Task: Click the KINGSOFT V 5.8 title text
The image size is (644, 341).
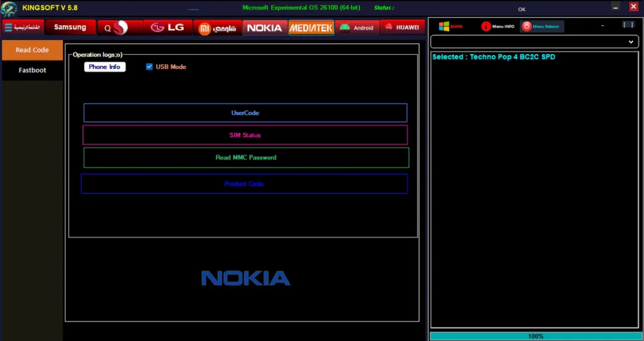Action: (x=50, y=8)
